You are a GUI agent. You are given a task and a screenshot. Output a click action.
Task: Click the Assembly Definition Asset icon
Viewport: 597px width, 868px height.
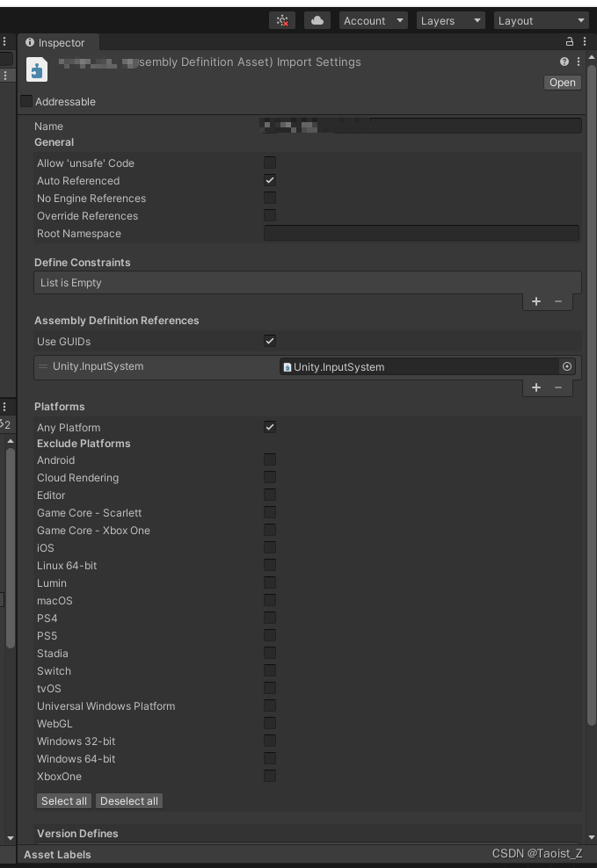[35, 69]
